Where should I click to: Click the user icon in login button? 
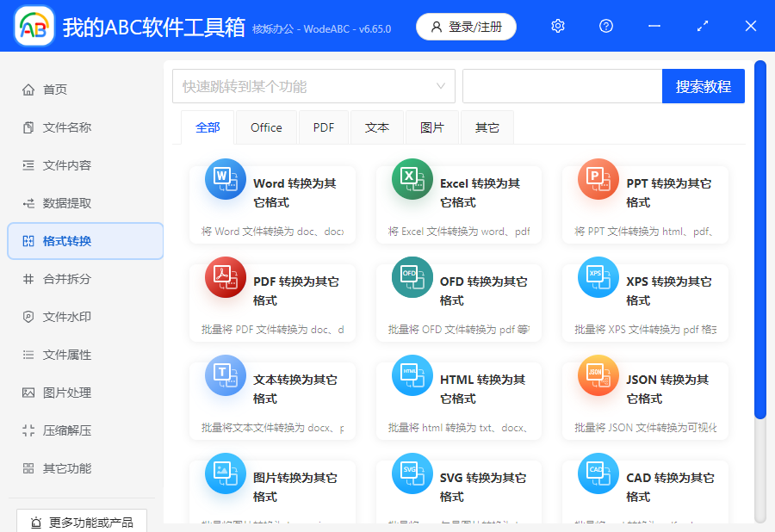pyautogui.click(x=437, y=27)
